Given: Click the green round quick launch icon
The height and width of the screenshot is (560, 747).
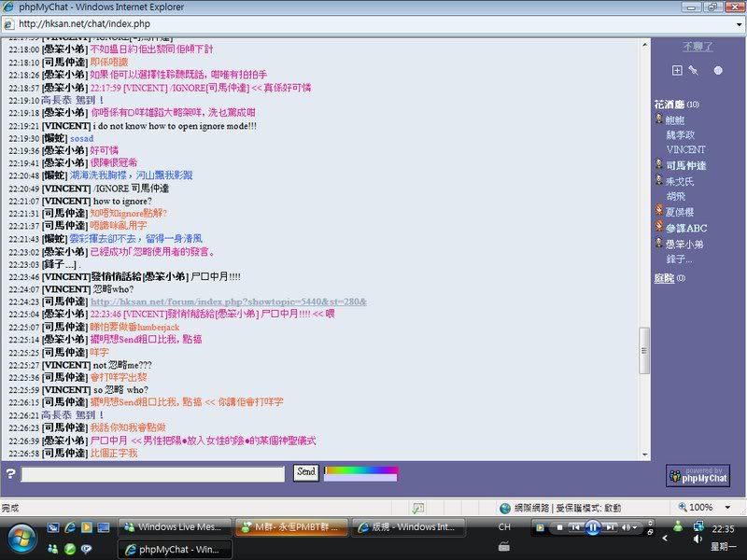Looking at the screenshot, I should (x=70, y=549).
